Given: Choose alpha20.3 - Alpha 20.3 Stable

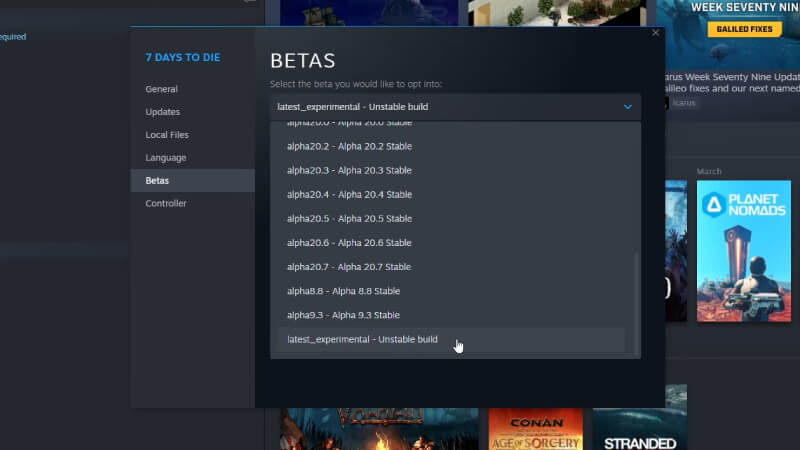Looking at the screenshot, I should click(x=349, y=171).
